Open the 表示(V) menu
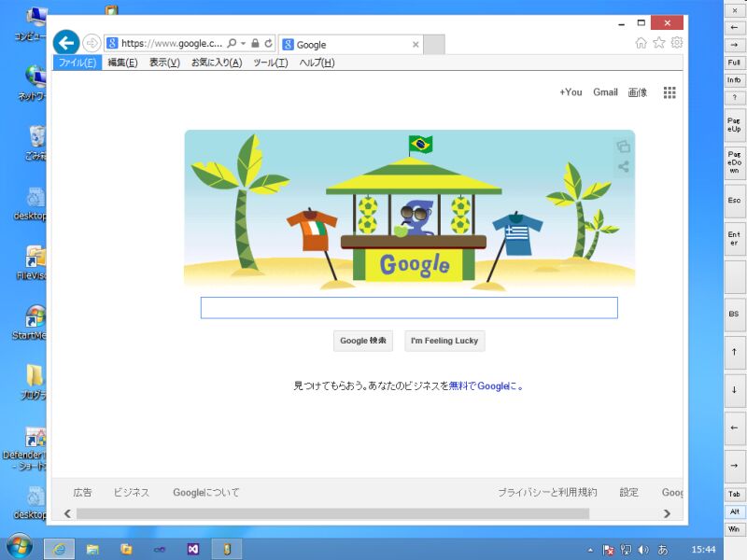This screenshot has height=560, width=747. click(x=164, y=63)
